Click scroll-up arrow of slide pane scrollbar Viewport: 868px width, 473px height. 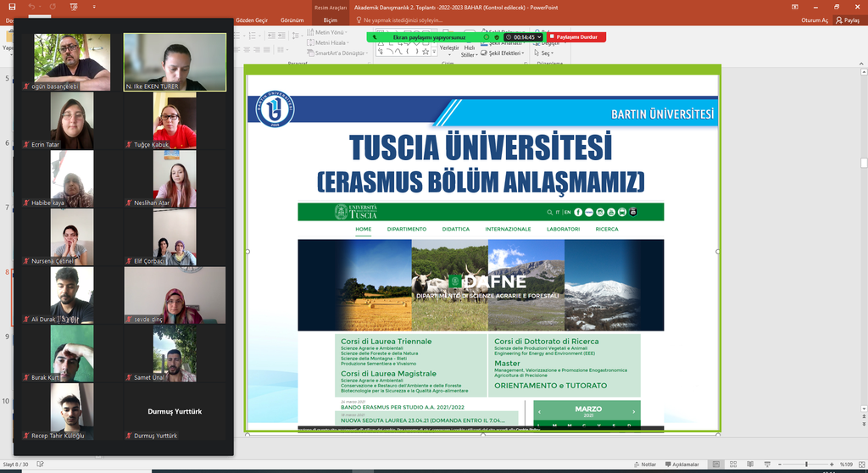pos(864,72)
